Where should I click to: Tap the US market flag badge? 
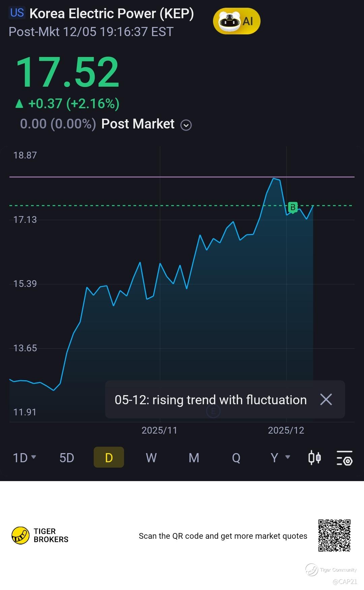(x=17, y=13)
